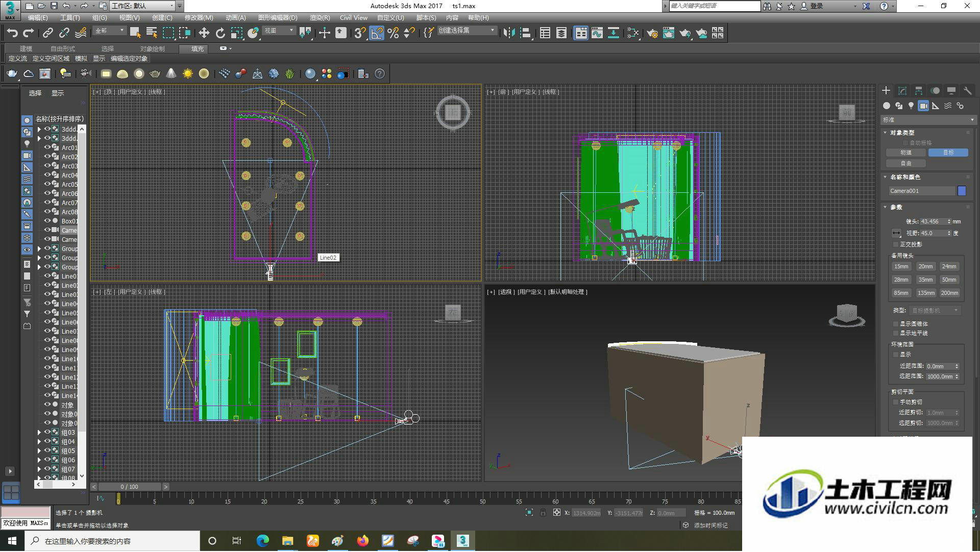
Task: Enable 显示圆锥体 checkbox
Action: (896, 324)
